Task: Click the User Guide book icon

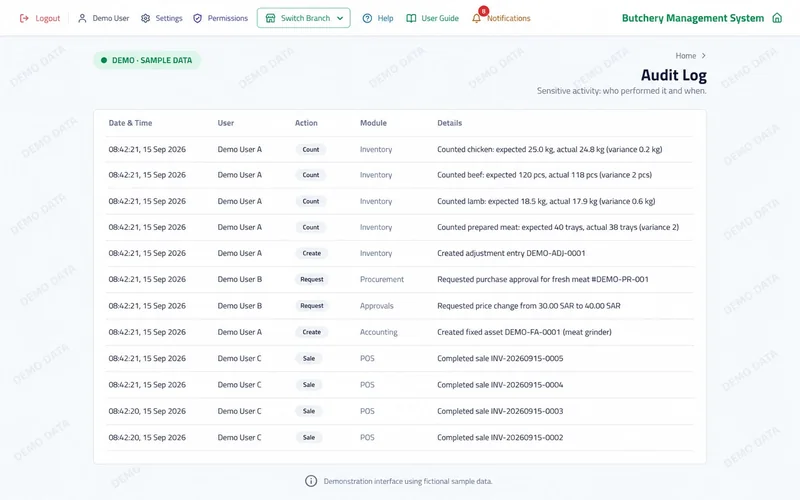Action: [411, 18]
